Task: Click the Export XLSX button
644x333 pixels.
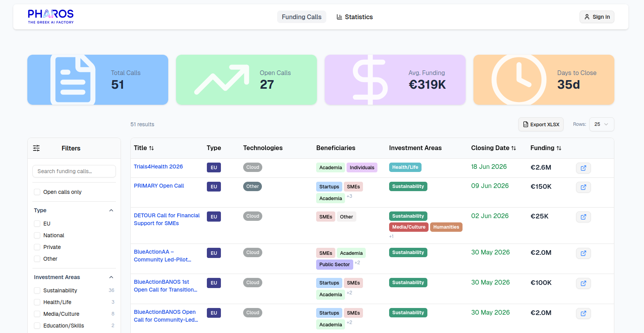Action: click(x=541, y=124)
